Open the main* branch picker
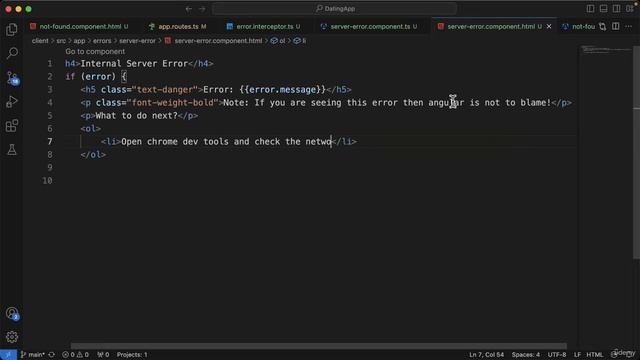Image resolution: width=640 pixels, height=360 pixels. tap(32, 355)
